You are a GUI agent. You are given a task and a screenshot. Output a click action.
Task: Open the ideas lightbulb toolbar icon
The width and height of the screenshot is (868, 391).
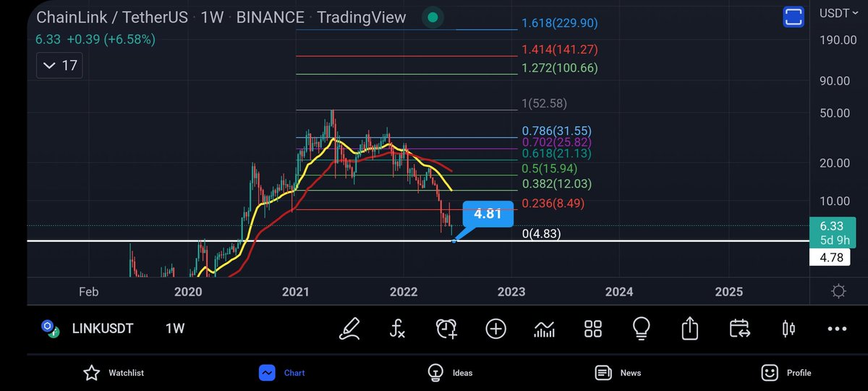click(x=642, y=329)
